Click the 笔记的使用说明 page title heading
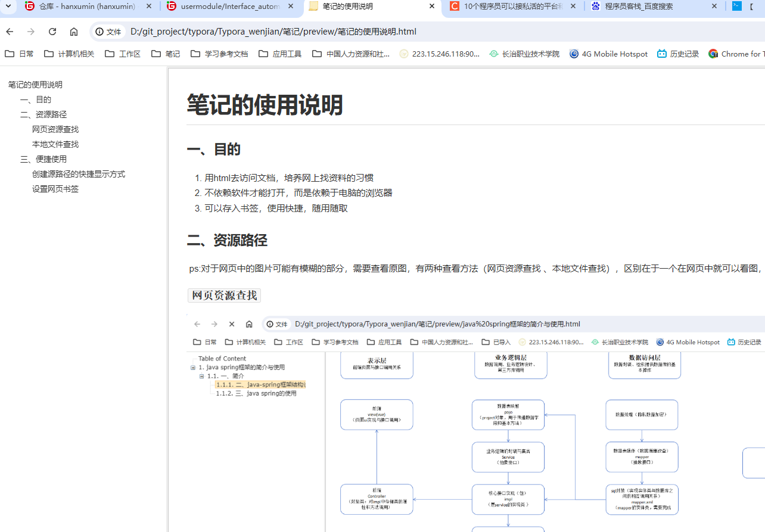The height and width of the screenshot is (532, 765). [x=265, y=105]
